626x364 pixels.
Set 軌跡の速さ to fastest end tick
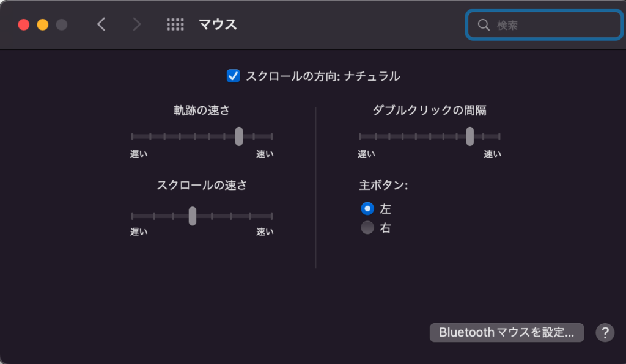tap(271, 136)
